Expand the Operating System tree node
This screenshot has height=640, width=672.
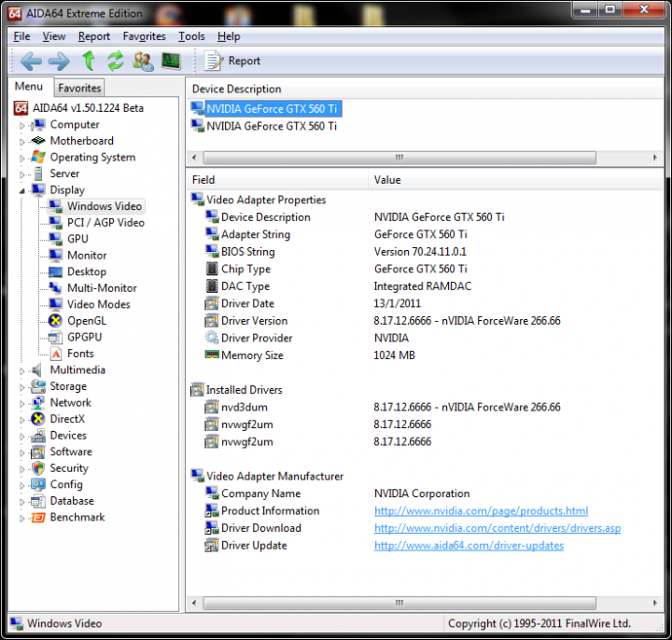(21, 158)
